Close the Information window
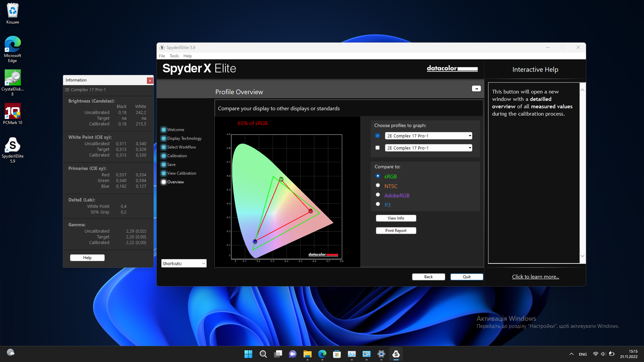Screen dimensions: 644x362 tap(150, 80)
